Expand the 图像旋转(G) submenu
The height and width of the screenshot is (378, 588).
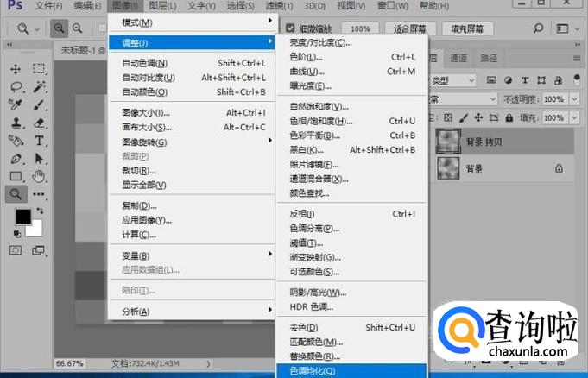[x=192, y=142]
